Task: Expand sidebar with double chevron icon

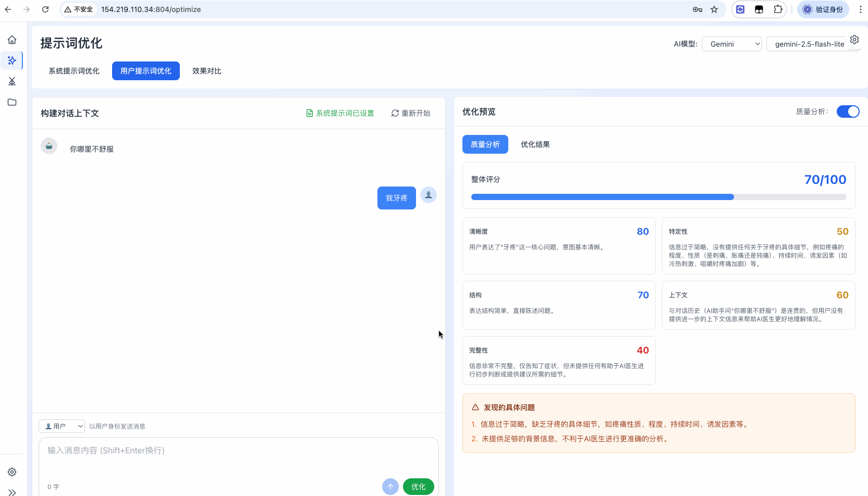Action: click(12, 492)
